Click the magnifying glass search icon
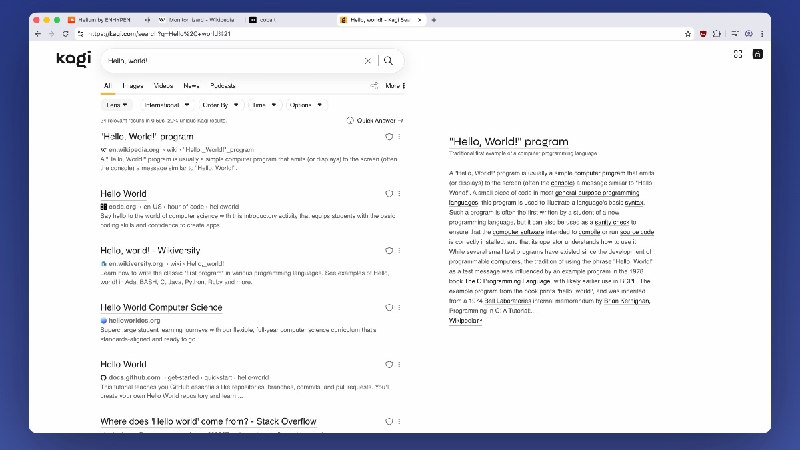 [387, 60]
